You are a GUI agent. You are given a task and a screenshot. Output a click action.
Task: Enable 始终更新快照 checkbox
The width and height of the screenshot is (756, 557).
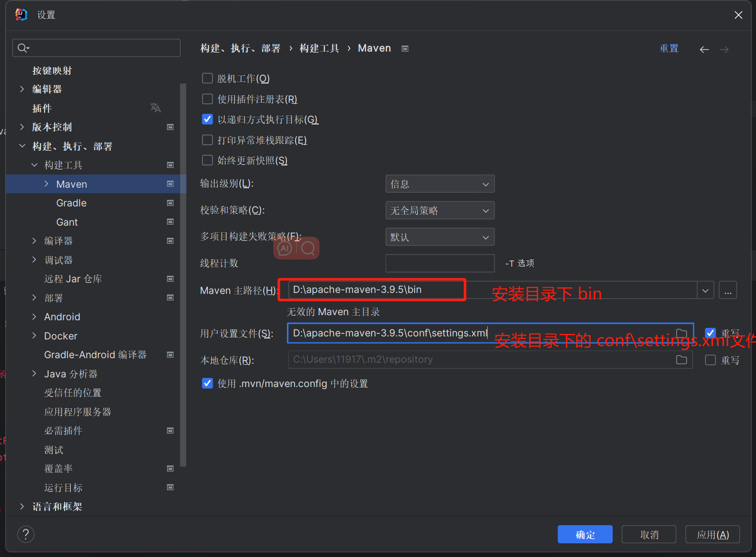207,160
